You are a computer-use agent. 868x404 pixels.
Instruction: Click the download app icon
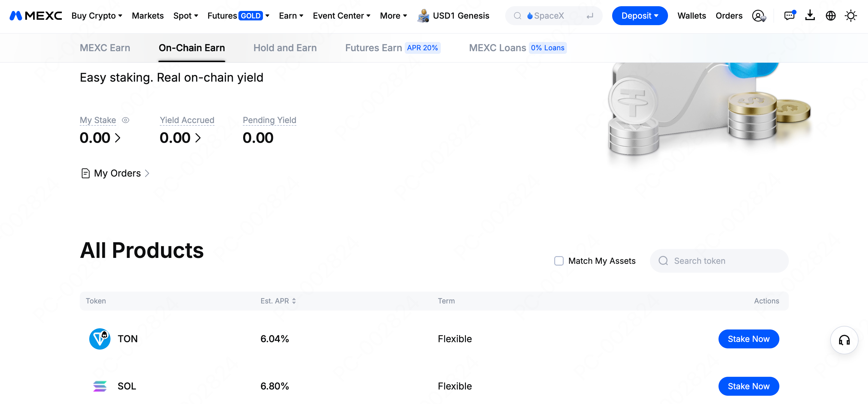coord(810,16)
